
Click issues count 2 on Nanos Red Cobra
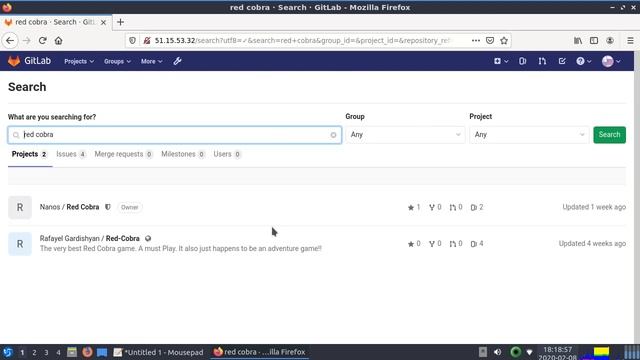coord(477,207)
